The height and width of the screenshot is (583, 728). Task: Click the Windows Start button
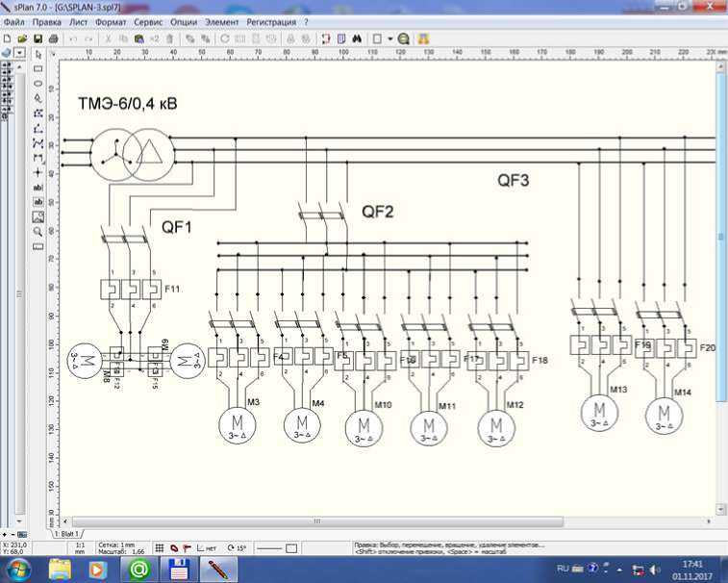click(19, 569)
